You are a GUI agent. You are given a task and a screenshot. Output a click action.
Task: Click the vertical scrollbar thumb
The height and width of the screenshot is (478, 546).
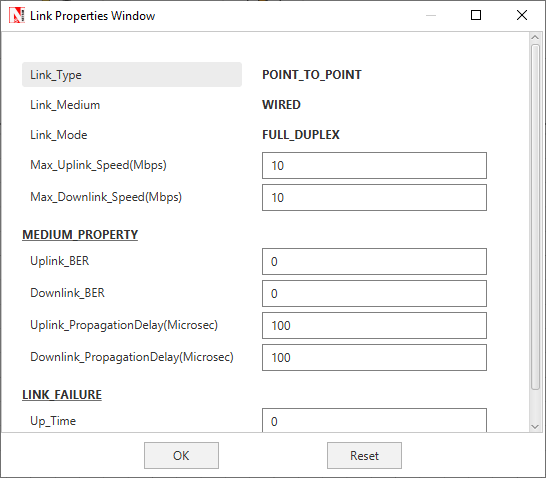(x=535, y=217)
